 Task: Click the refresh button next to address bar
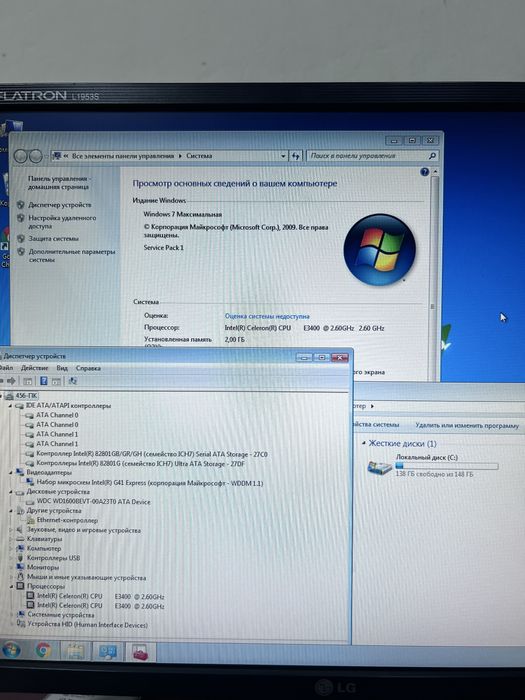point(296,156)
